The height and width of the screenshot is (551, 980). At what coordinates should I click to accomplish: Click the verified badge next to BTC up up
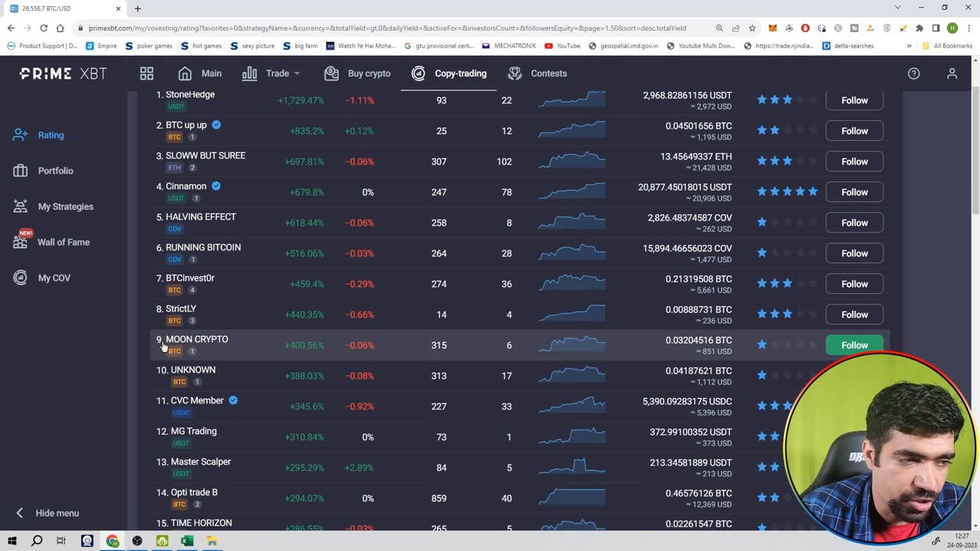click(216, 125)
